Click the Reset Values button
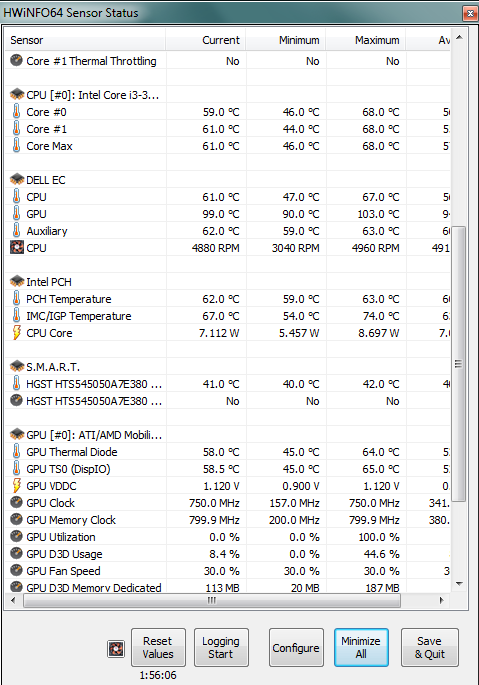This screenshot has height=685, width=479. [158, 647]
